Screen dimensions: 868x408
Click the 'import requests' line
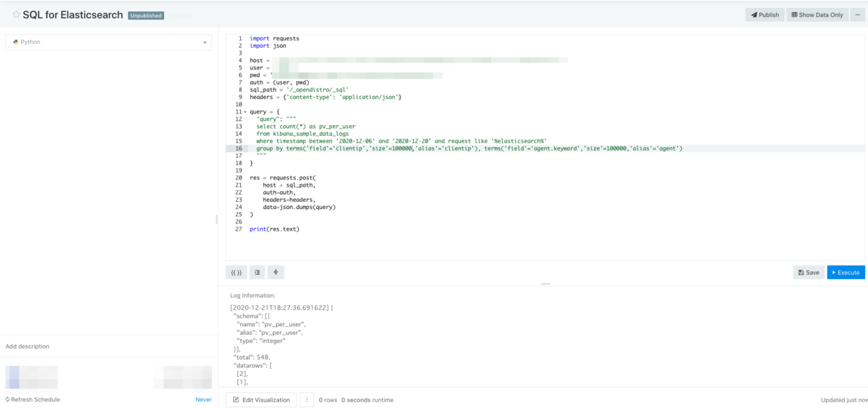pyautogui.click(x=274, y=38)
